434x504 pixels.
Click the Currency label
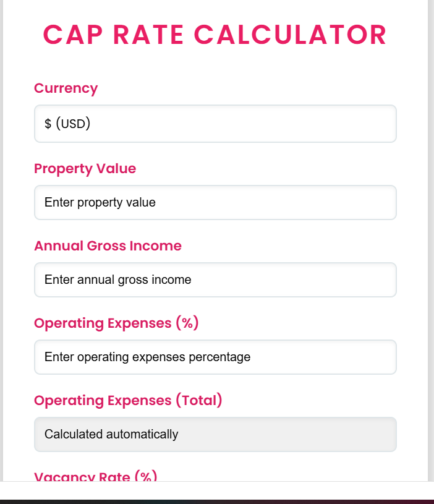point(66,88)
